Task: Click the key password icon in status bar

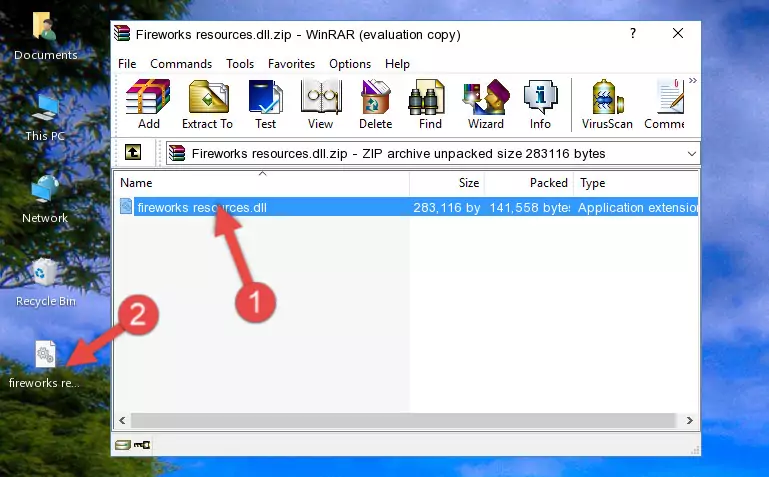Action: [142, 445]
